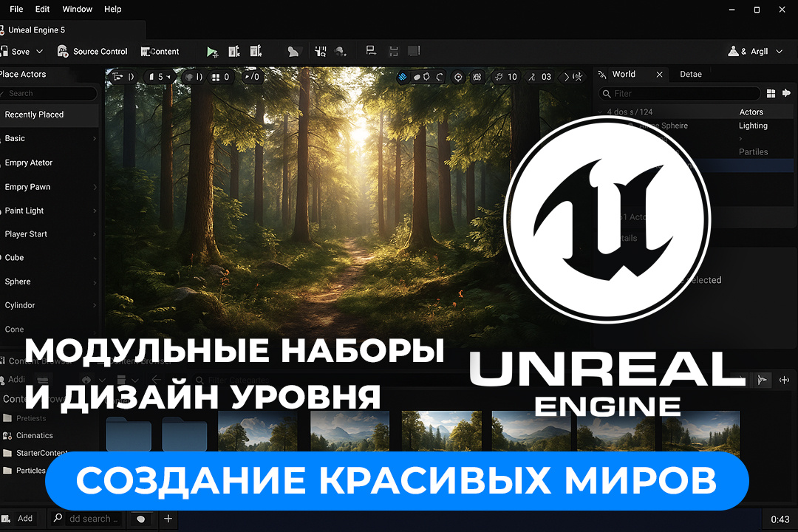Open the Help menu
Screen dimensions: 798x532
click(112, 9)
